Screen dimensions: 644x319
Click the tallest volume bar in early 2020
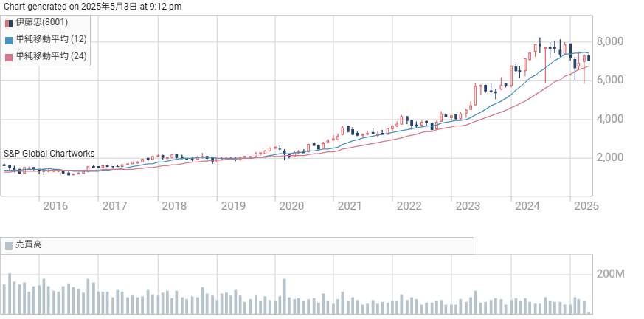(284, 297)
